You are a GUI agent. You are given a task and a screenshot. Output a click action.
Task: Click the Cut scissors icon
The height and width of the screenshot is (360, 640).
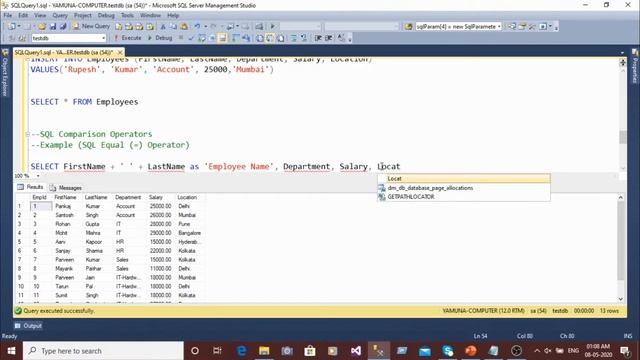pyautogui.click(x=163, y=27)
